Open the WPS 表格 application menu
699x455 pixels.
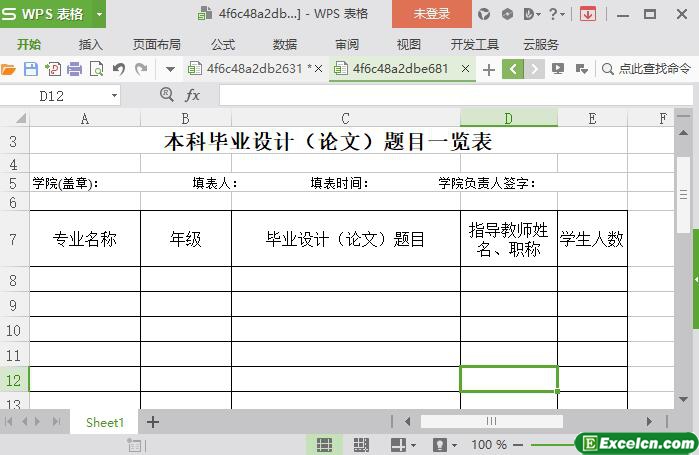46,14
